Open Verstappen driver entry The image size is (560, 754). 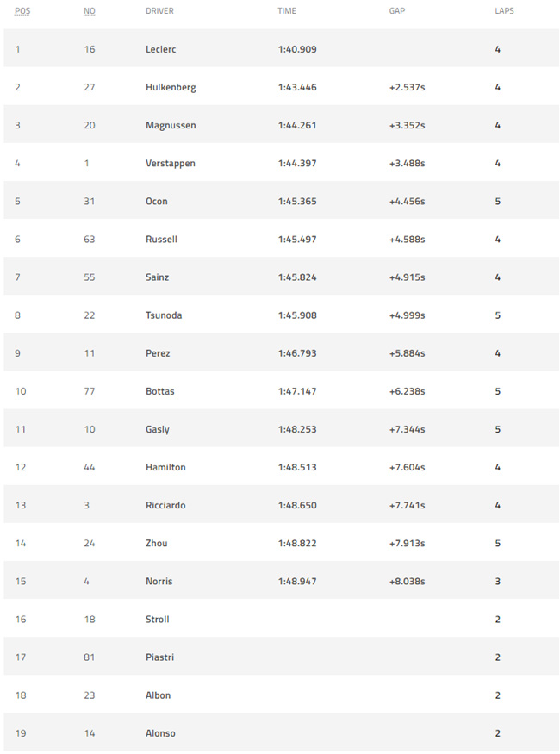171,164
